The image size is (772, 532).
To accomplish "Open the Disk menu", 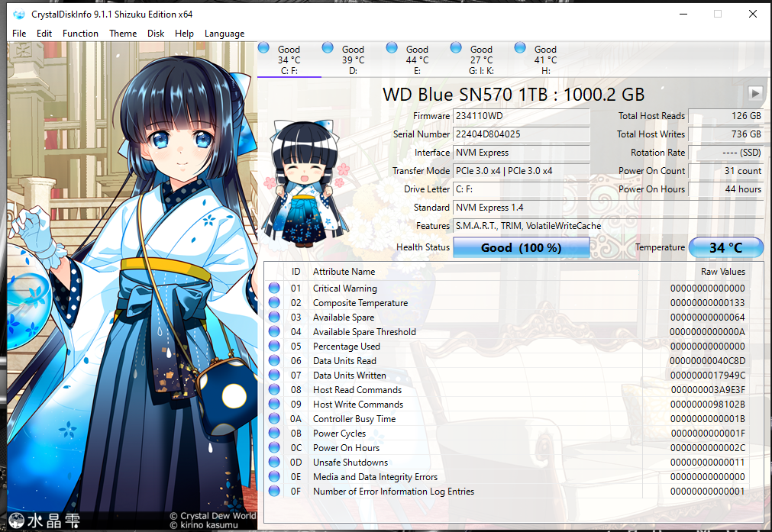I will click(x=156, y=34).
